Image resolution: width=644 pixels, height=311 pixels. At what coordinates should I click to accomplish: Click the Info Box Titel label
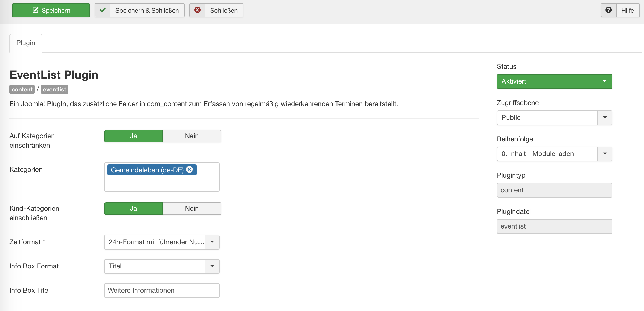tap(30, 290)
